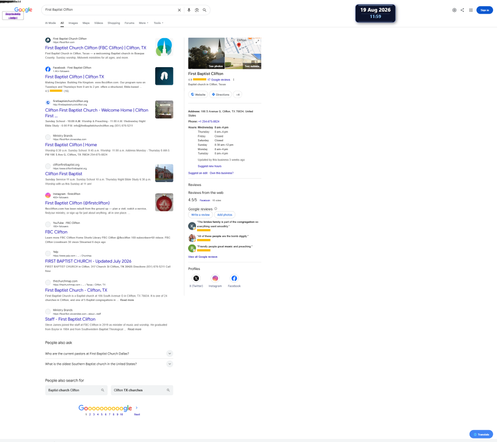Click the 'Baptist church Clifton' related search chip
The width and height of the screenshot is (500, 442).
[x=76, y=390]
